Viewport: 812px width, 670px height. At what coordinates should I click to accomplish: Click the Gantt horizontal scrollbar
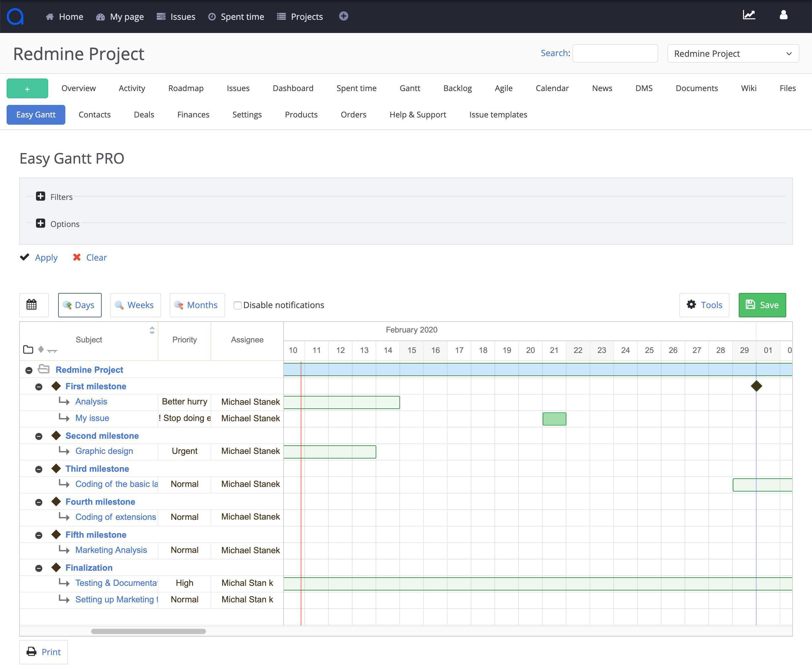pos(148,631)
